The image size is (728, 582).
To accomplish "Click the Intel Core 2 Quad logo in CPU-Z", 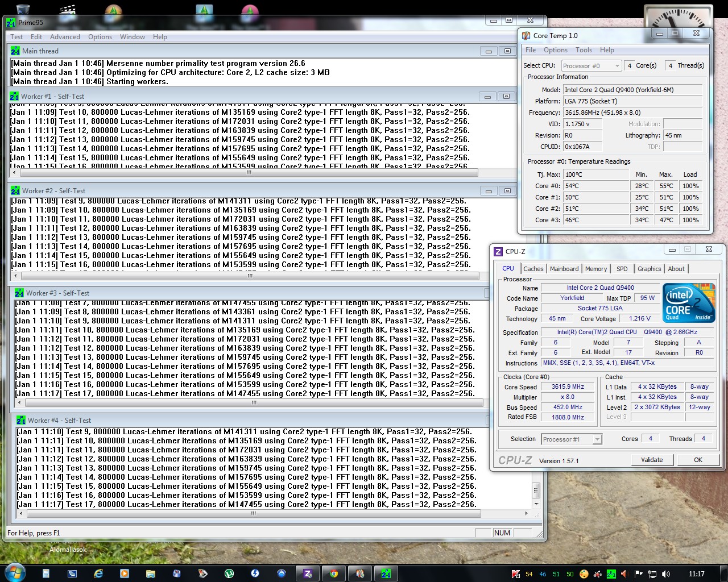I will pyautogui.click(x=689, y=304).
